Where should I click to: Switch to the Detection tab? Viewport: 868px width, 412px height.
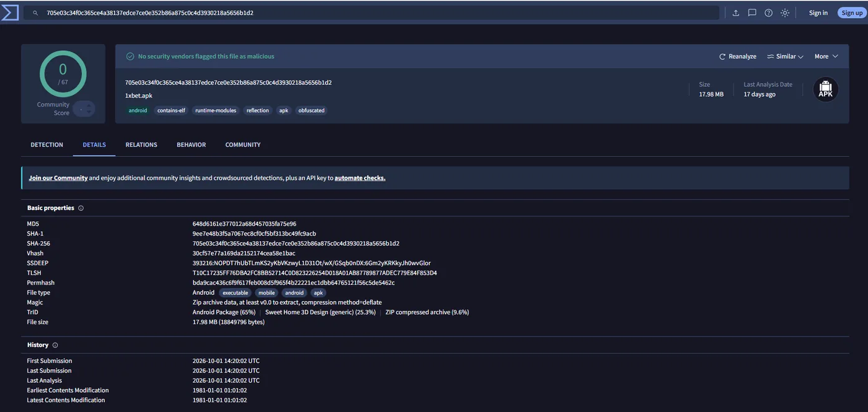point(47,145)
